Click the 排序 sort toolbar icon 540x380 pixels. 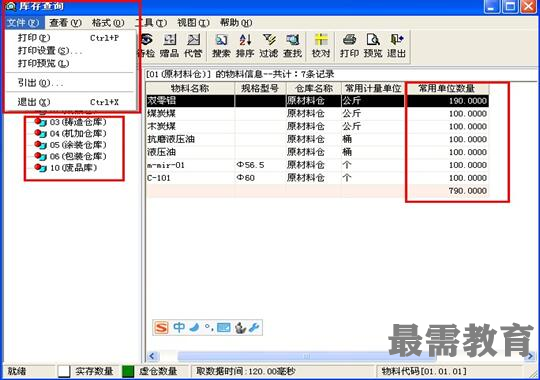(x=245, y=46)
